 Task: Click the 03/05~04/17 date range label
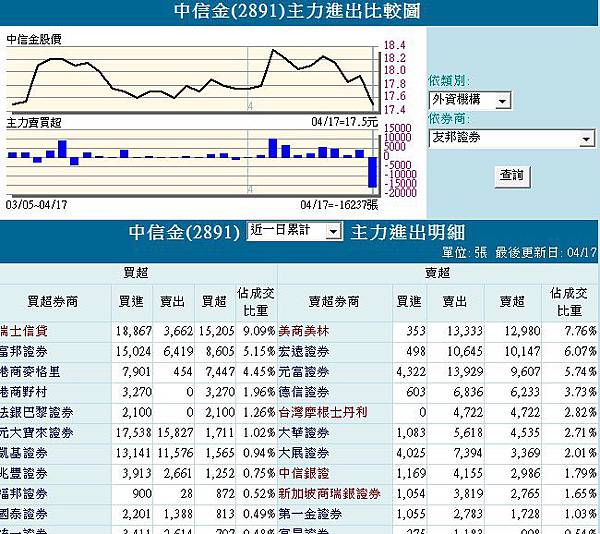pyautogui.click(x=36, y=205)
